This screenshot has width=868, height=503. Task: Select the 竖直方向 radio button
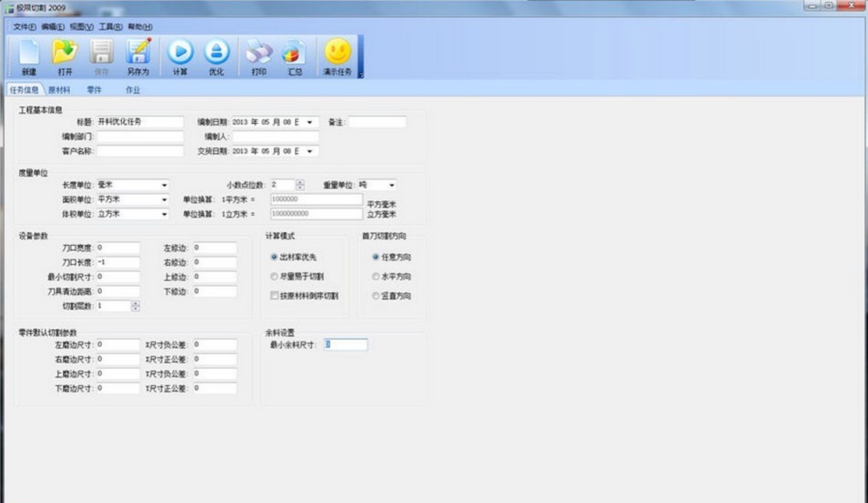(x=375, y=296)
